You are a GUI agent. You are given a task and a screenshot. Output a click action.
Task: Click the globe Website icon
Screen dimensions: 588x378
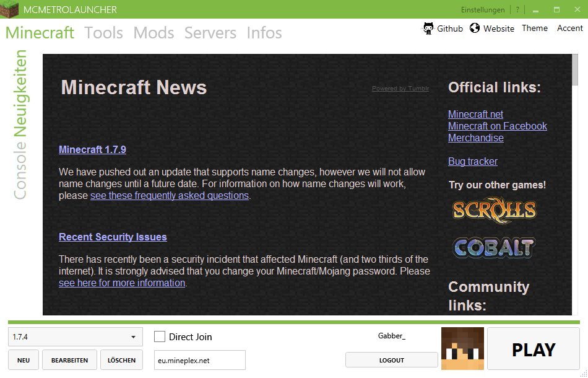475,28
